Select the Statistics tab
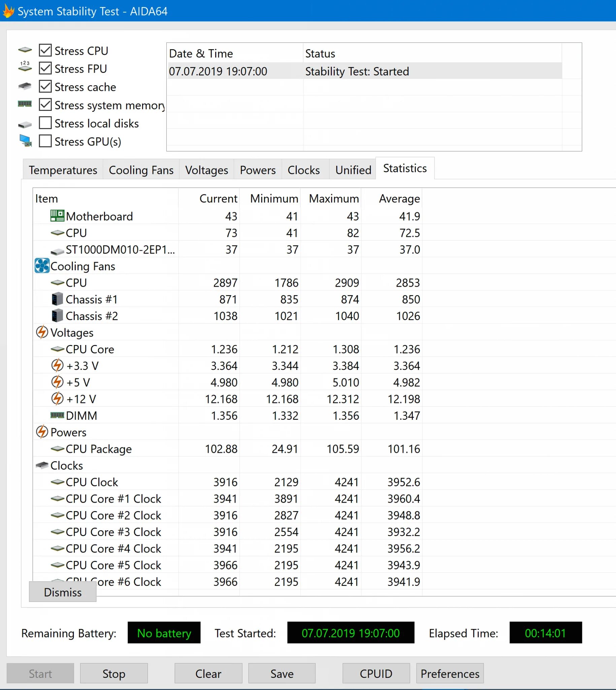Screen dimensions: 616x690 [405, 168]
